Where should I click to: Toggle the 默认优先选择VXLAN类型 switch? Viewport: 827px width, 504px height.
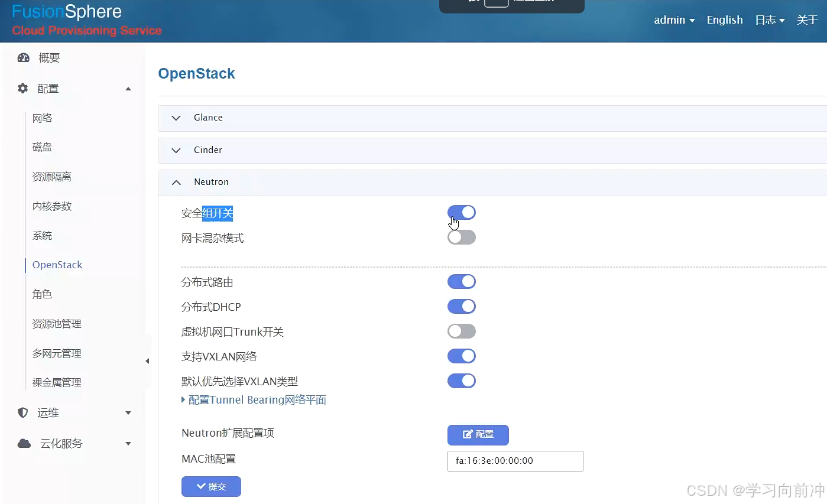[462, 381]
